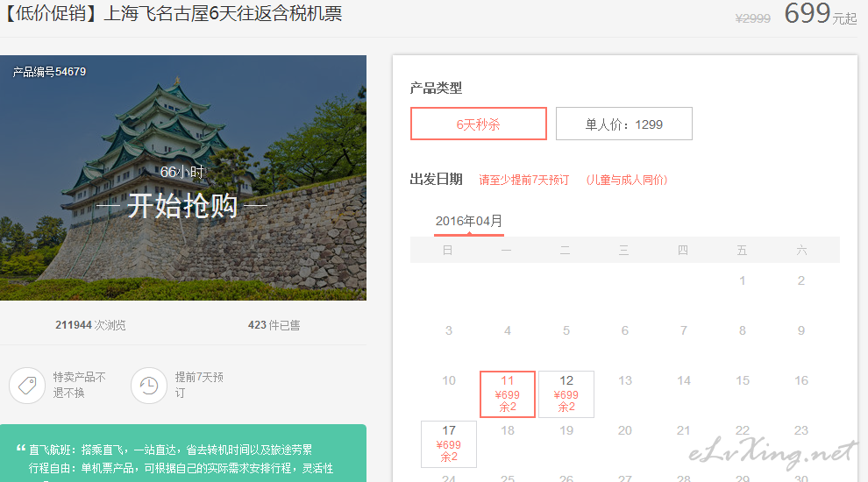Click the 开始抢购 banner text
868x482 pixels.
point(182,206)
